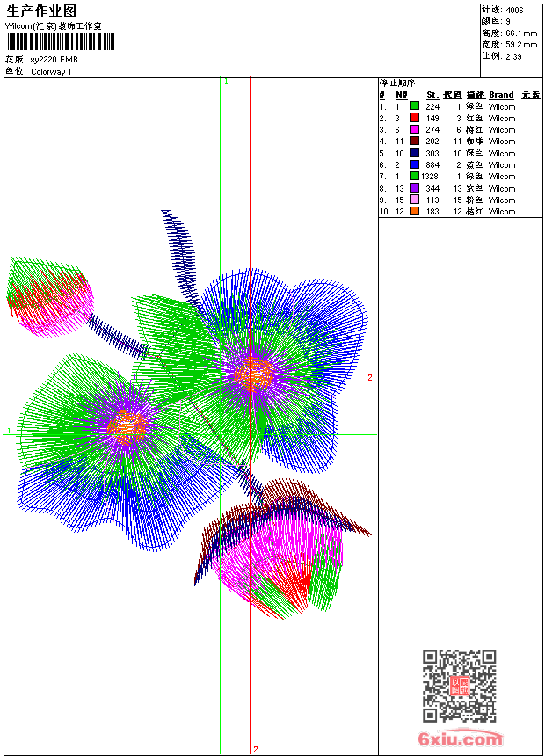This screenshot has height=756, width=545.
Task: Click the orange center of the left flower
Action: (128, 426)
